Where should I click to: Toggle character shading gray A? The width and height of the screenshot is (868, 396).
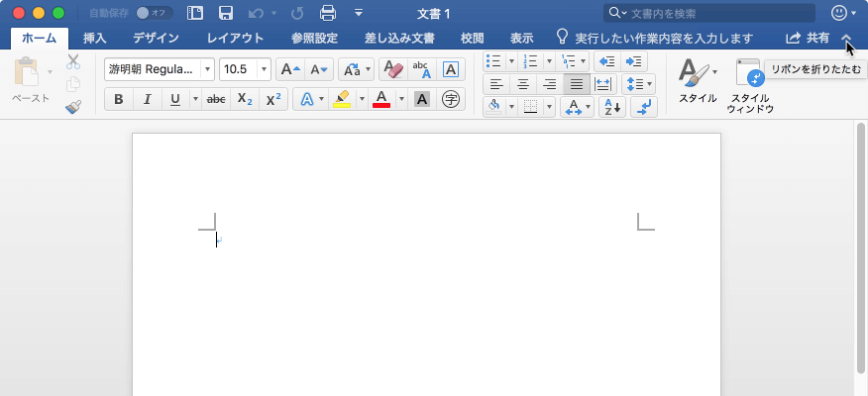(422, 100)
